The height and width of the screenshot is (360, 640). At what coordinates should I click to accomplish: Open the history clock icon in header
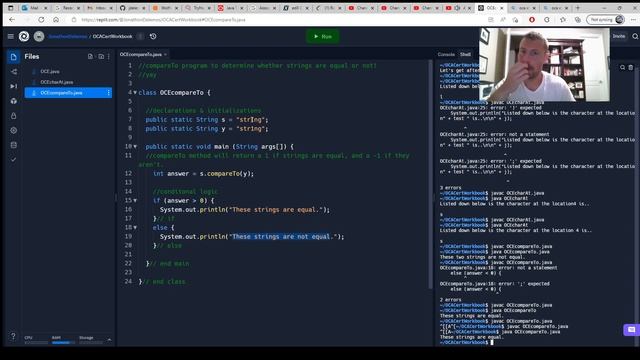pos(153,36)
